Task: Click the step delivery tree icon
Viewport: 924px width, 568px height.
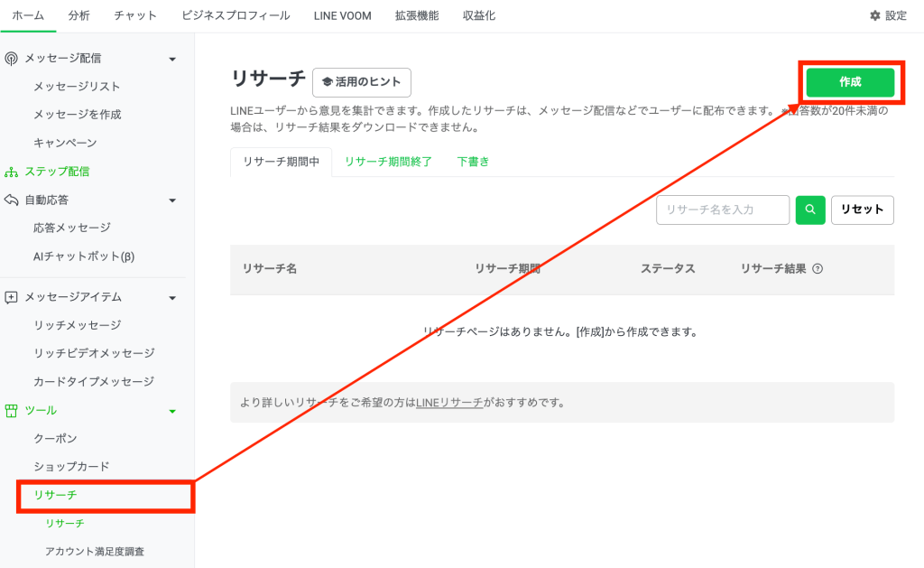Action: (x=11, y=172)
